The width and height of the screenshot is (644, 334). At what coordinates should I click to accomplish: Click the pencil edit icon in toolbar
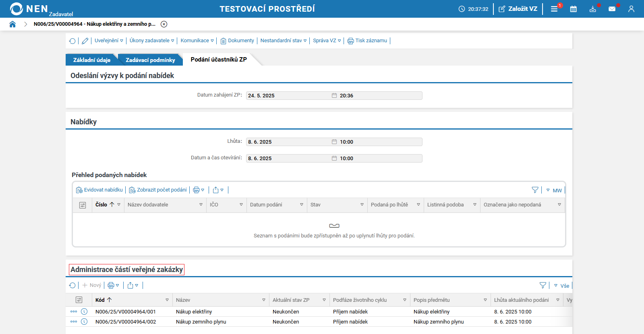(x=85, y=41)
